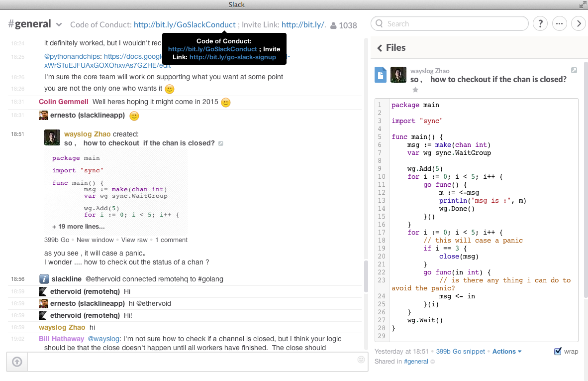Viewport: 588px width, 381px height.
Task: Toggle the wrap checkbox
Action: tap(558, 351)
